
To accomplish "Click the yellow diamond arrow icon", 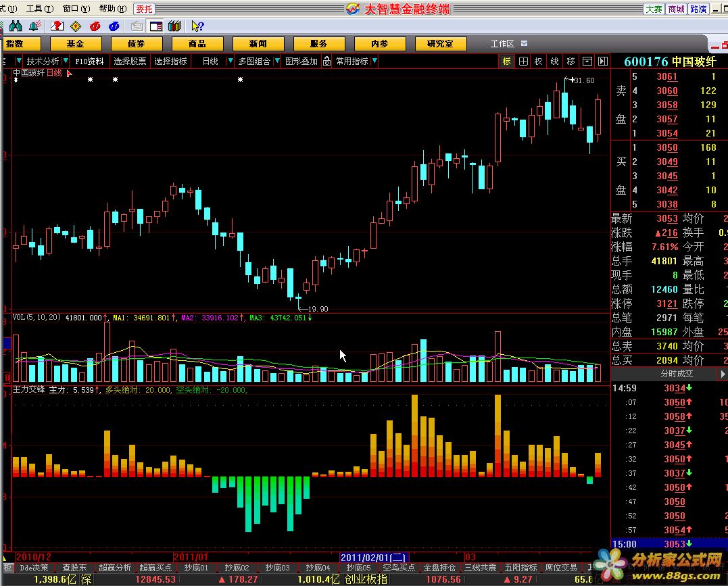I will 76,26.
